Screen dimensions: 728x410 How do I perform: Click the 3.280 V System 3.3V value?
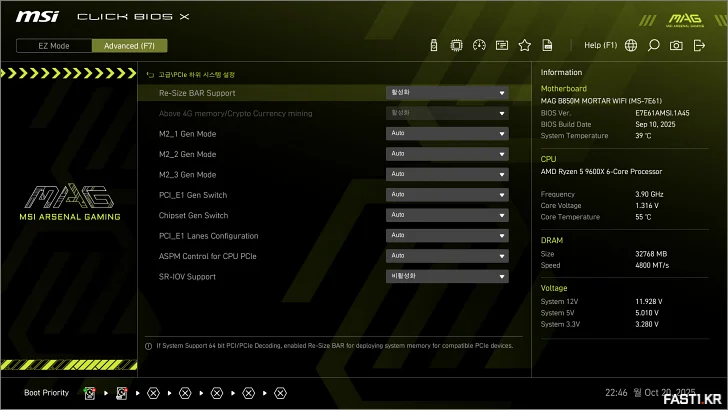point(647,325)
